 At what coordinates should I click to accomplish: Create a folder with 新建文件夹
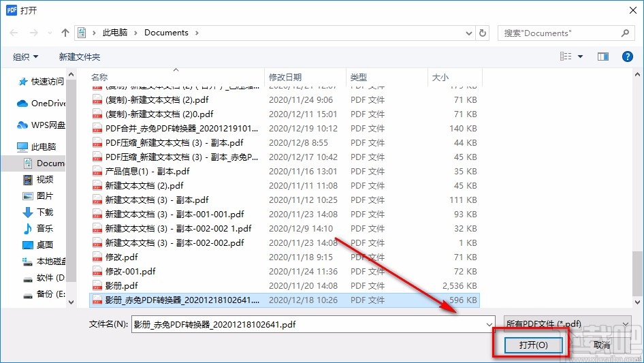[79, 57]
